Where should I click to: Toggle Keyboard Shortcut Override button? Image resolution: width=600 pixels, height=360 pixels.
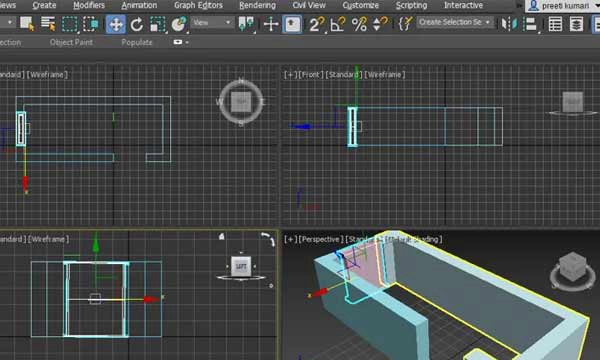pos(292,24)
